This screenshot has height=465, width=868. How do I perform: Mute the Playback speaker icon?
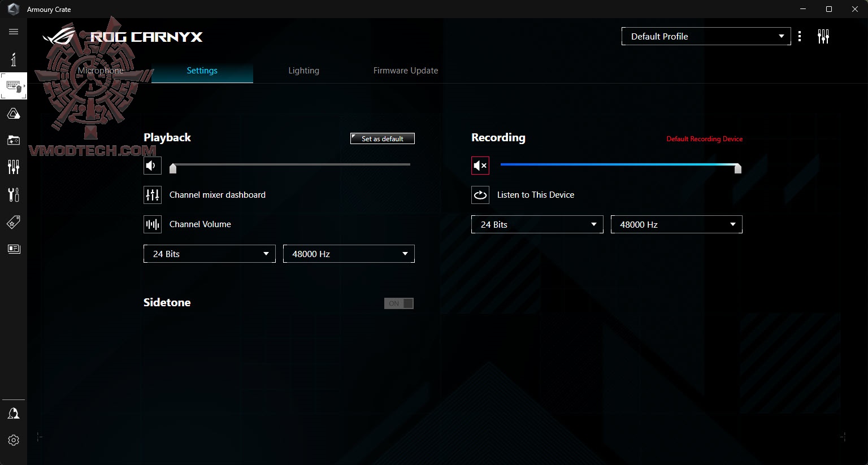153,166
